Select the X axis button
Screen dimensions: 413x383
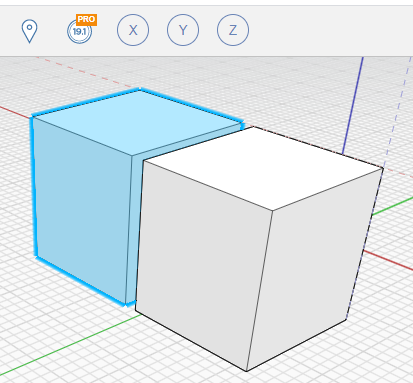point(133,30)
